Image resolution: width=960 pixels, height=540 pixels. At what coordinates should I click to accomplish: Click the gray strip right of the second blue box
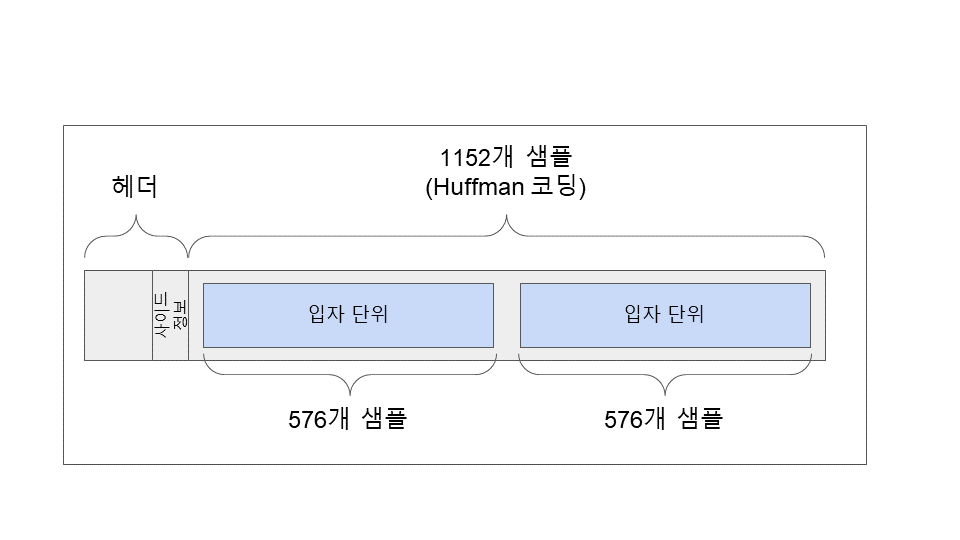coord(818,315)
